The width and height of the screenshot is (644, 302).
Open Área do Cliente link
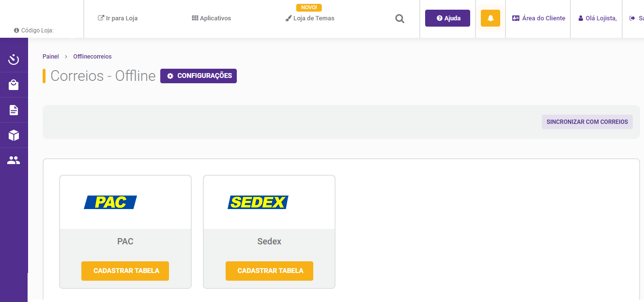538,18
